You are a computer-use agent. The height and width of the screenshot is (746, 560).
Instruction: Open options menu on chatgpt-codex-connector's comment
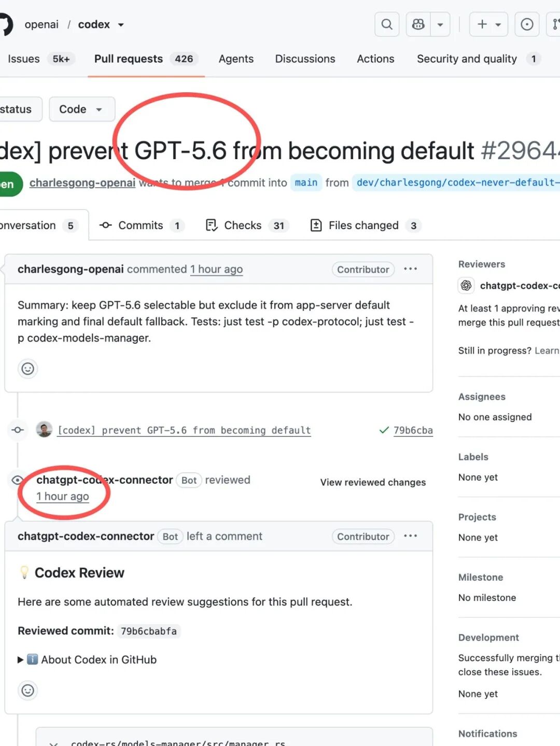point(410,536)
